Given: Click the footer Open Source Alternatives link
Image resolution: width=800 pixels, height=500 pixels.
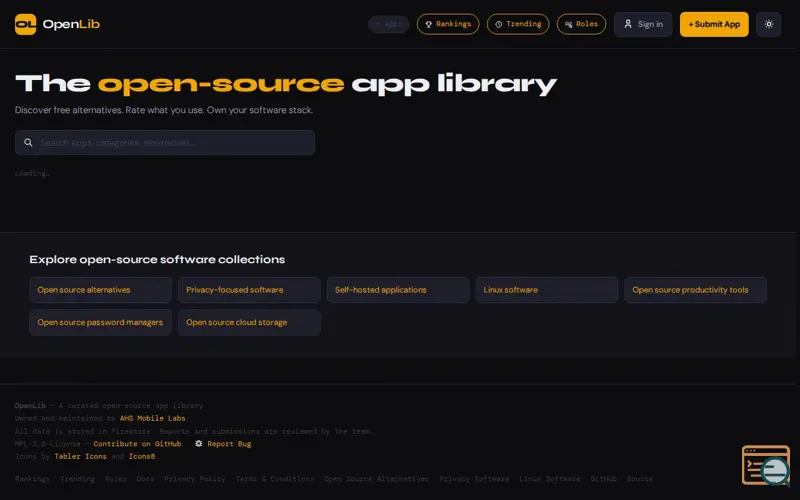Looking at the screenshot, I should pos(377,479).
